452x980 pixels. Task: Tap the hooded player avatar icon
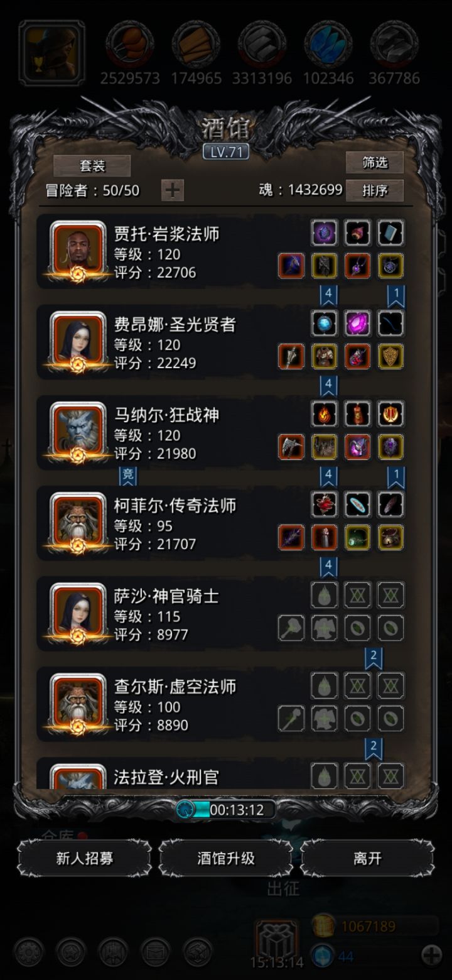coord(51,53)
